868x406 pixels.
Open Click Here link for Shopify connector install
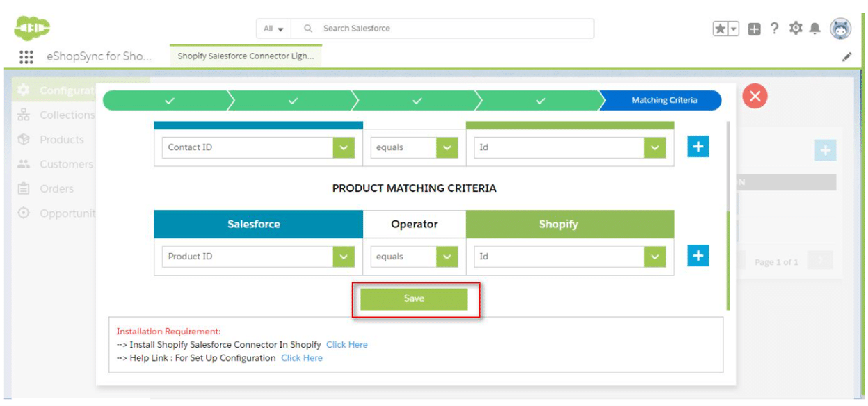point(346,345)
